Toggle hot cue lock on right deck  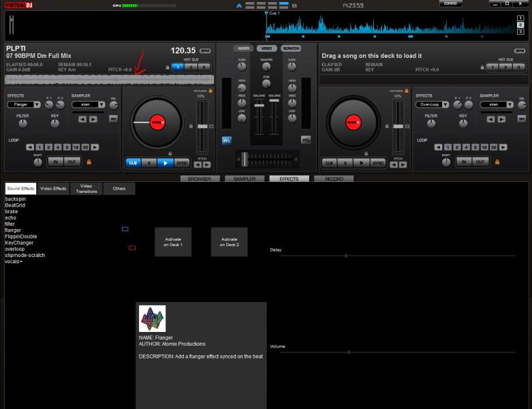(482, 67)
